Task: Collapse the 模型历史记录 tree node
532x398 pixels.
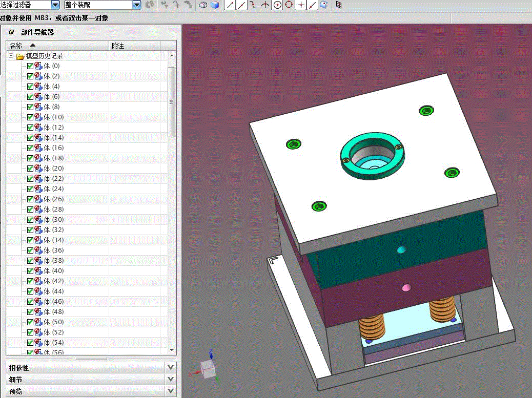Action: pos(11,55)
